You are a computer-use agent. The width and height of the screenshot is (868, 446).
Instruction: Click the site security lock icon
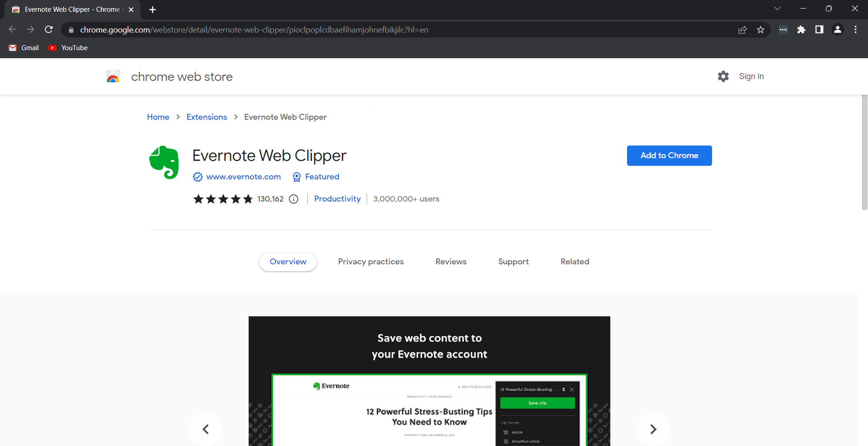71,29
